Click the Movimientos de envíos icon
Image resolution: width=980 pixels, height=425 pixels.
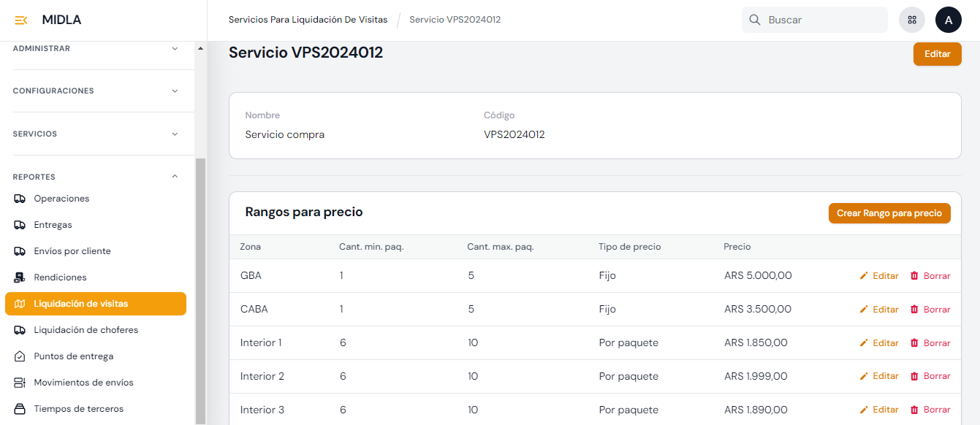(20, 383)
